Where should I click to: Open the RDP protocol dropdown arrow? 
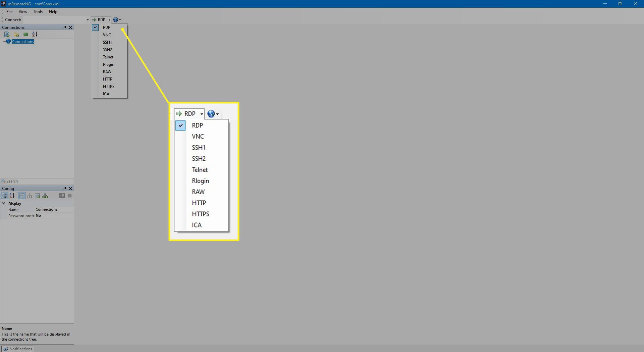click(109, 20)
